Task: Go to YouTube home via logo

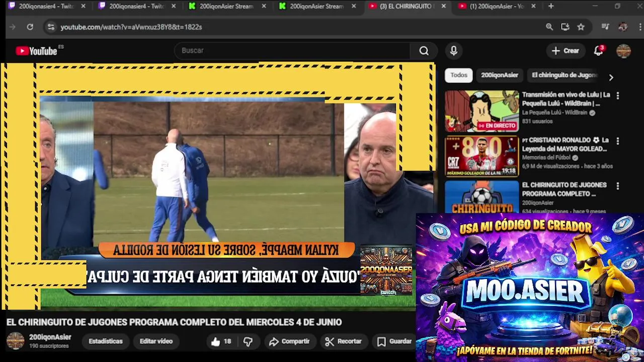Action: coord(37,51)
